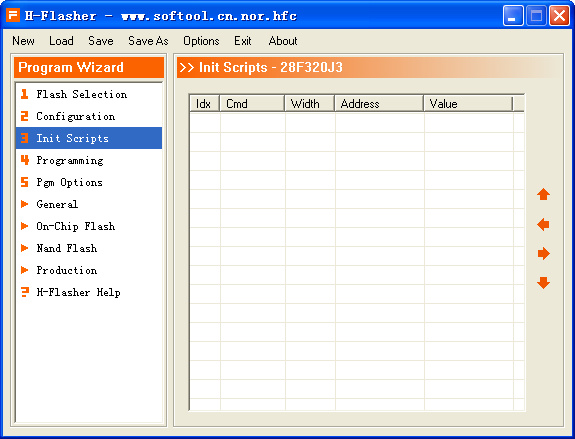Expand the General section arrow
The width and height of the screenshot is (575, 439).
click(x=25, y=204)
